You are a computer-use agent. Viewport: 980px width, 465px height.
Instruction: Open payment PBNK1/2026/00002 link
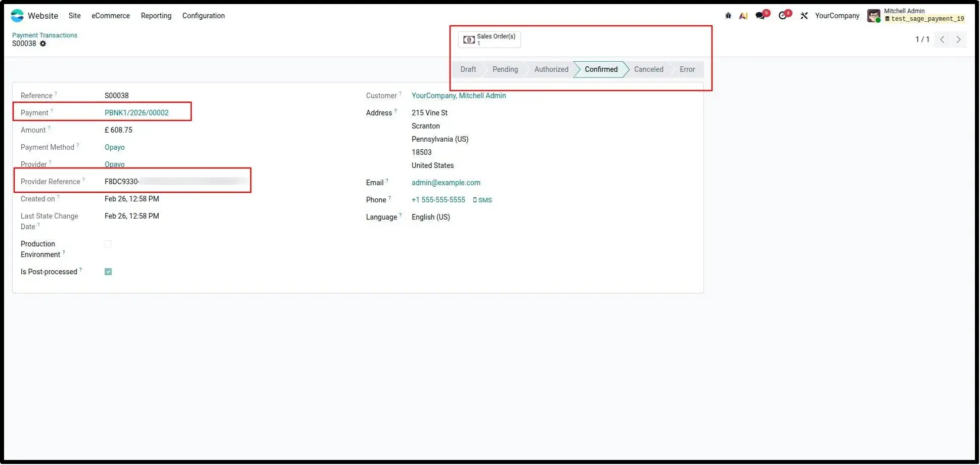137,113
